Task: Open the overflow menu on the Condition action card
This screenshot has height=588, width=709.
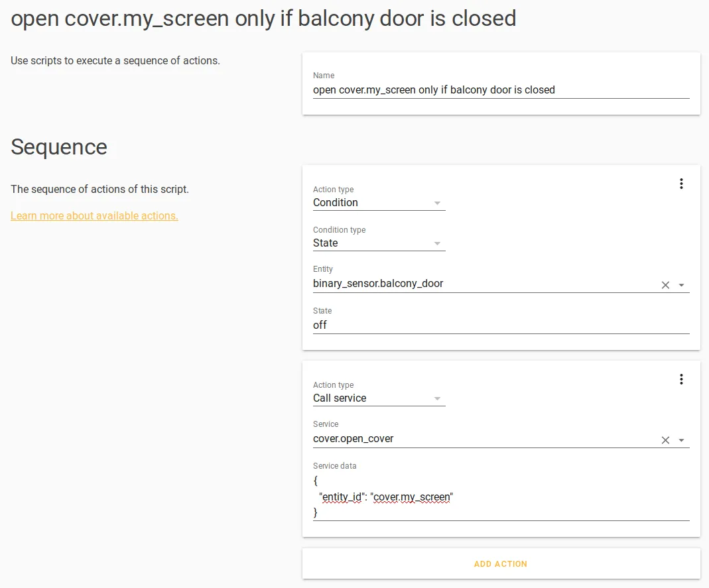Action: (x=681, y=184)
